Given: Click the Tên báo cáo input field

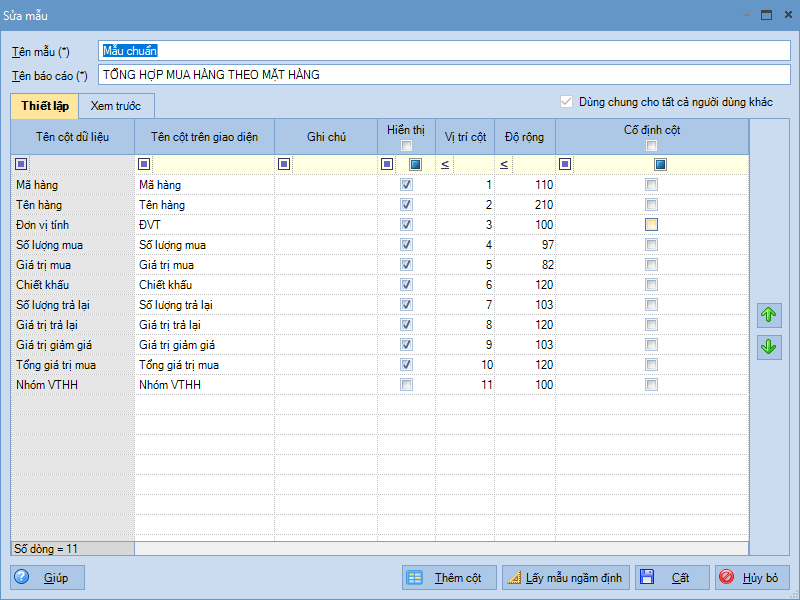Looking at the screenshot, I should coord(443,74).
